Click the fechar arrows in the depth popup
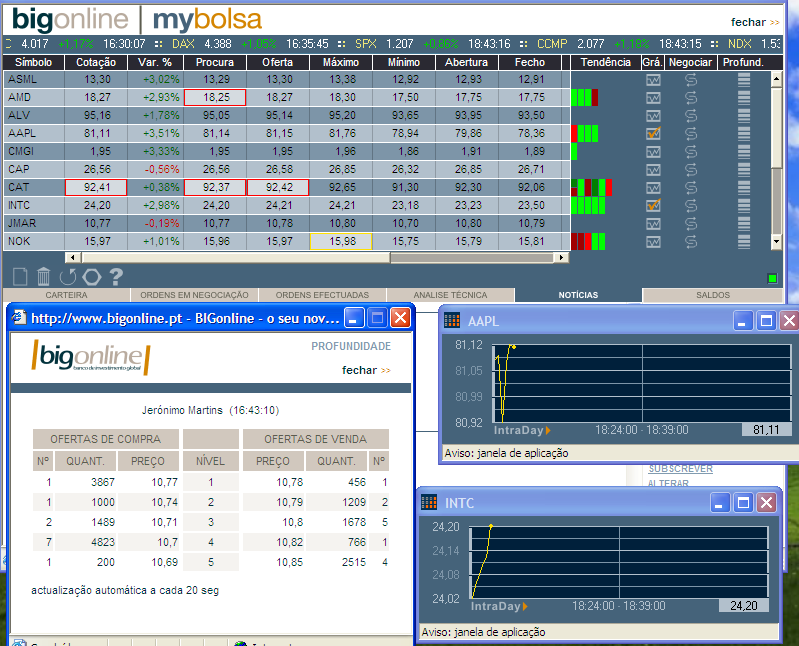 385,370
